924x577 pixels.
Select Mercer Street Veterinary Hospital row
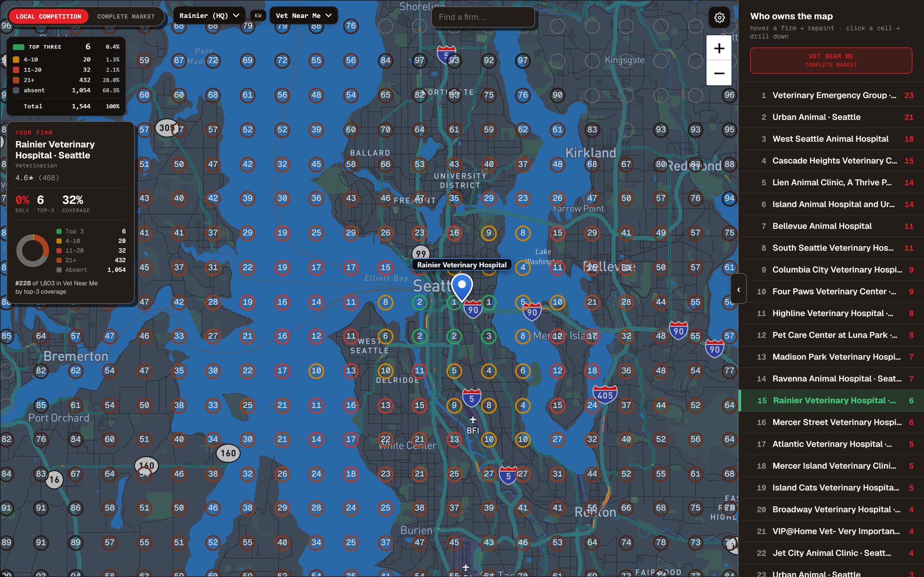tap(832, 422)
